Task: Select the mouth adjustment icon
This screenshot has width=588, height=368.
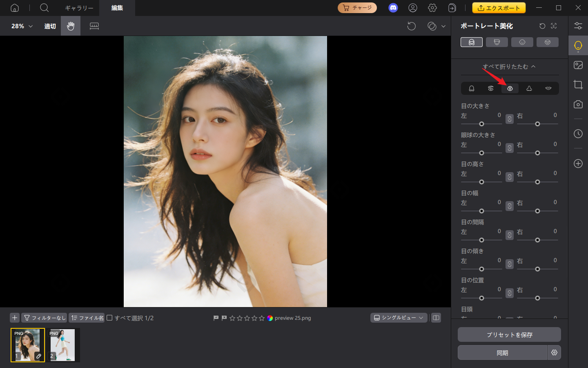Action: tap(548, 88)
